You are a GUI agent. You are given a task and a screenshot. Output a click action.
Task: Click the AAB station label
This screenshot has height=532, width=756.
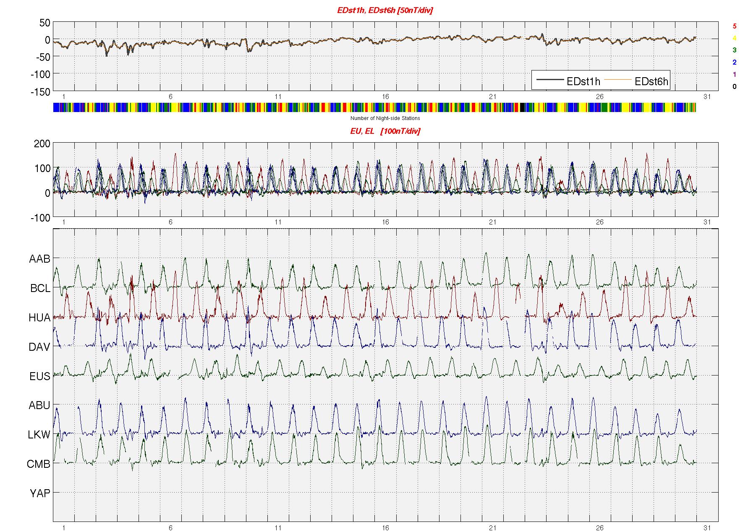click(x=39, y=259)
